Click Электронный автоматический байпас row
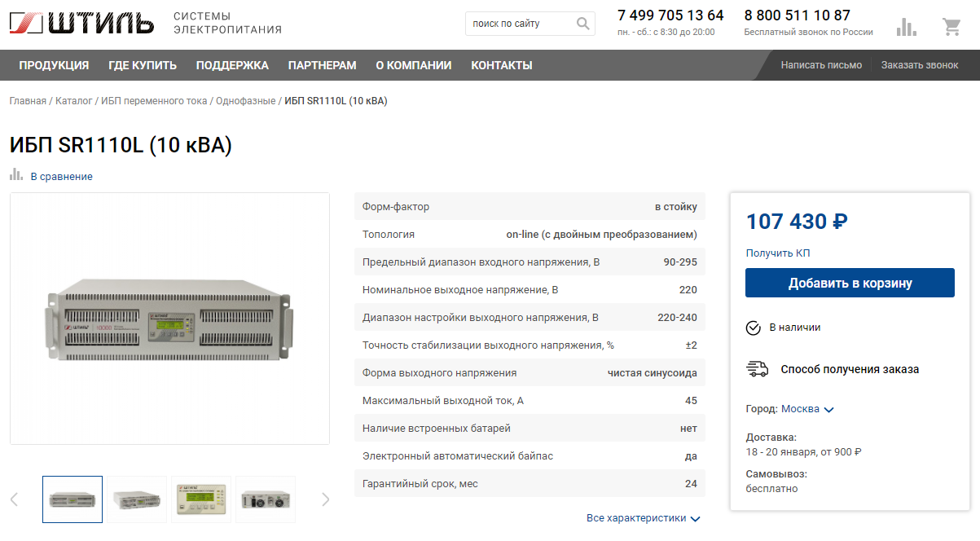 tap(530, 456)
